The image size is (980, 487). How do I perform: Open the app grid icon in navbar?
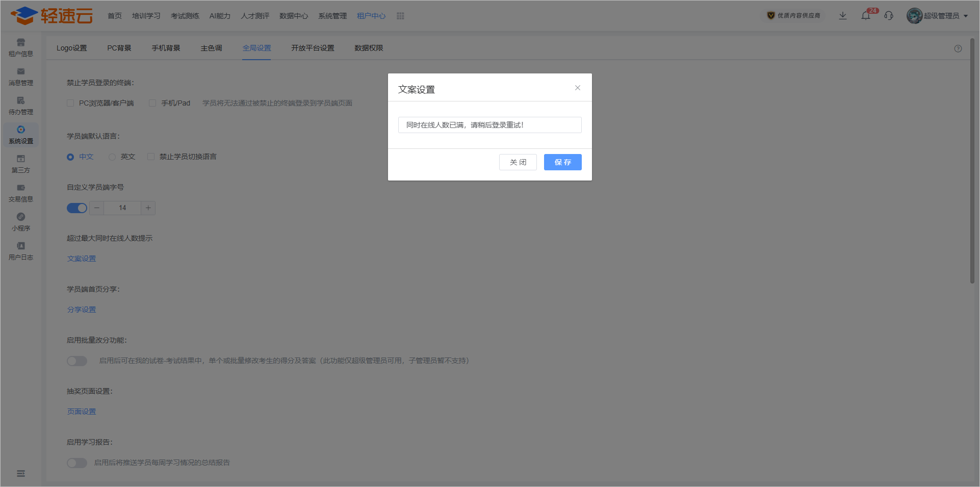click(x=400, y=16)
